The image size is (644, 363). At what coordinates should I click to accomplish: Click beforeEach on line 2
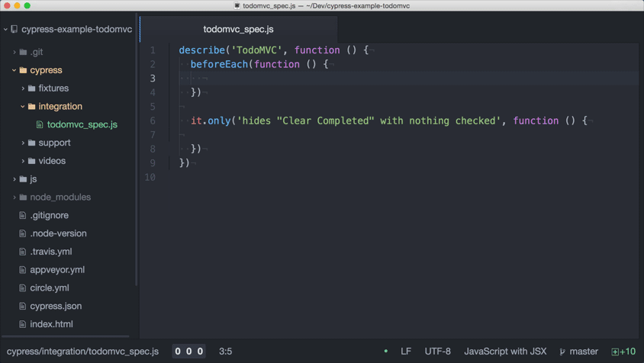(219, 65)
